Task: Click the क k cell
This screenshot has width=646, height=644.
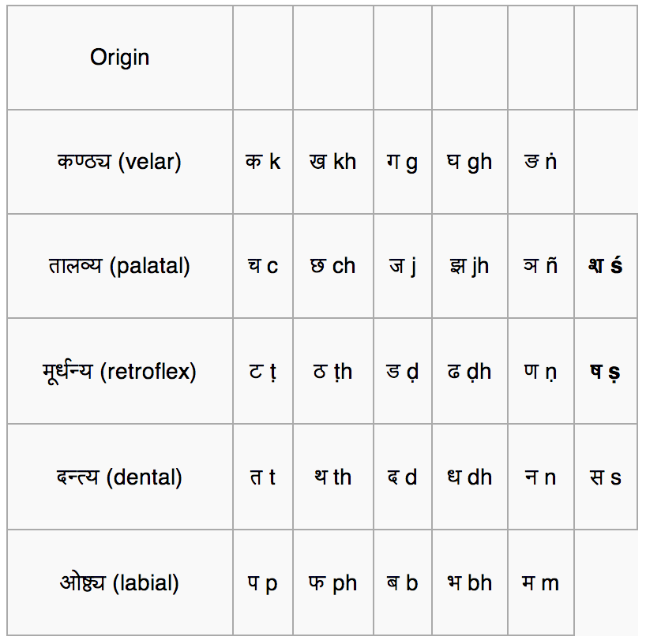Action: coord(263,162)
